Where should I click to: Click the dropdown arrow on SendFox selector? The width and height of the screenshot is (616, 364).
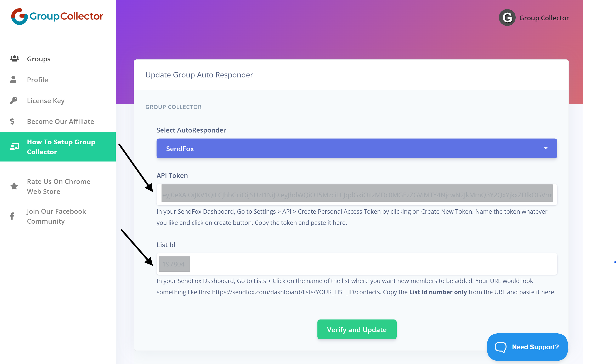pyautogui.click(x=546, y=148)
